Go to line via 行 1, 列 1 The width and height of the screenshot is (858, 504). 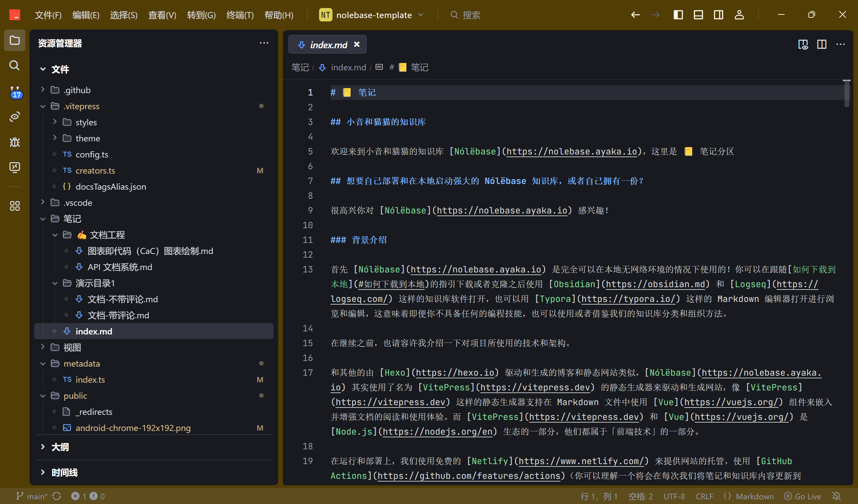[599, 496]
